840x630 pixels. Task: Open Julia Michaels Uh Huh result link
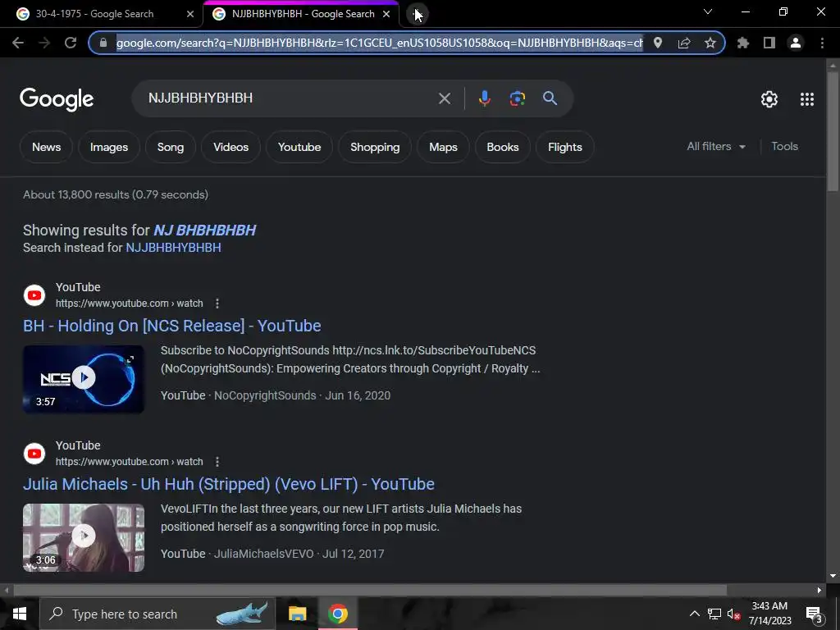(x=229, y=484)
